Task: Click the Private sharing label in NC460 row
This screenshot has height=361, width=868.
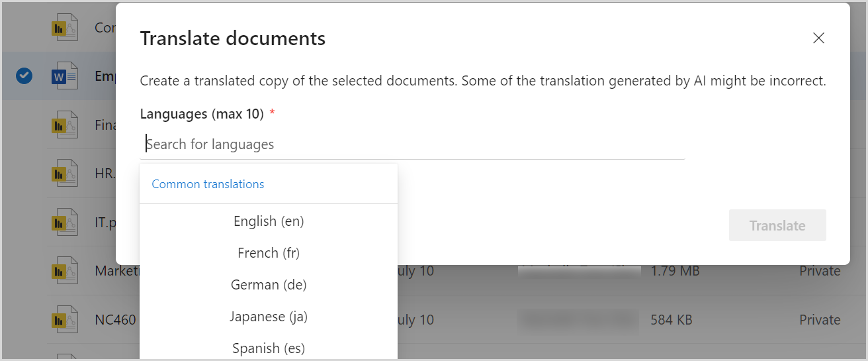Action: [x=820, y=320]
